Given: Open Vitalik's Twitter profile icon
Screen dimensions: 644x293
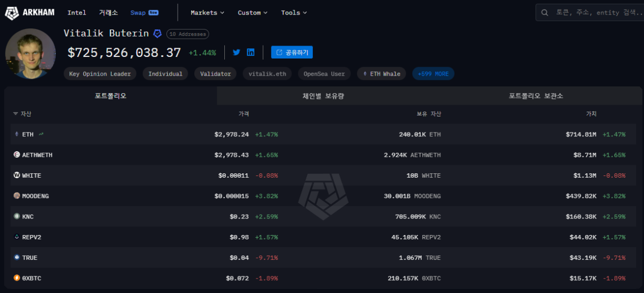Looking at the screenshot, I should click(x=236, y=52).
